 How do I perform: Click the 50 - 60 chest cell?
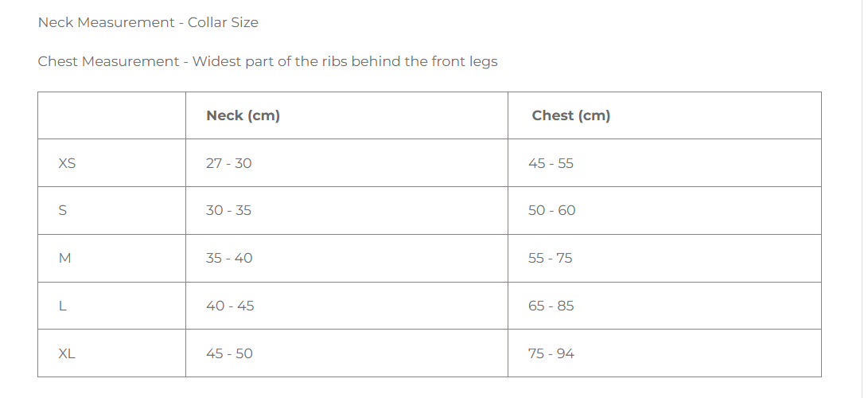551,211
